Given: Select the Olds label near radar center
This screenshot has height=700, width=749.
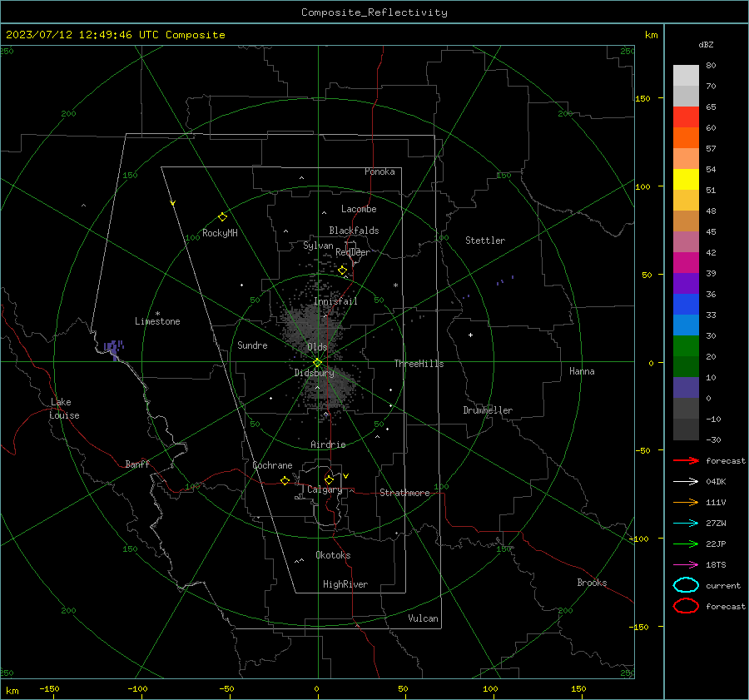Looking at the screenshot, I should point(317,347).
